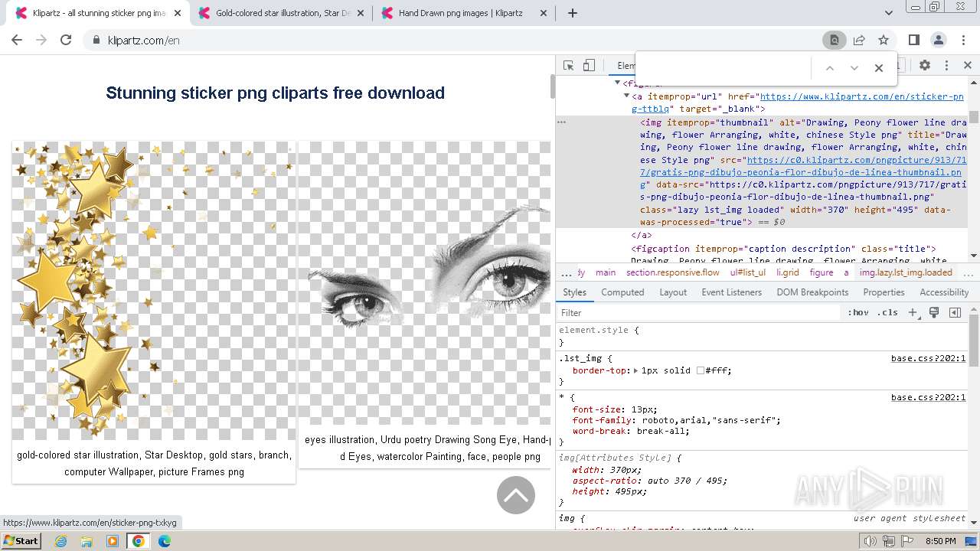Switch to the Computed pane tab

[x=622, y=292]
